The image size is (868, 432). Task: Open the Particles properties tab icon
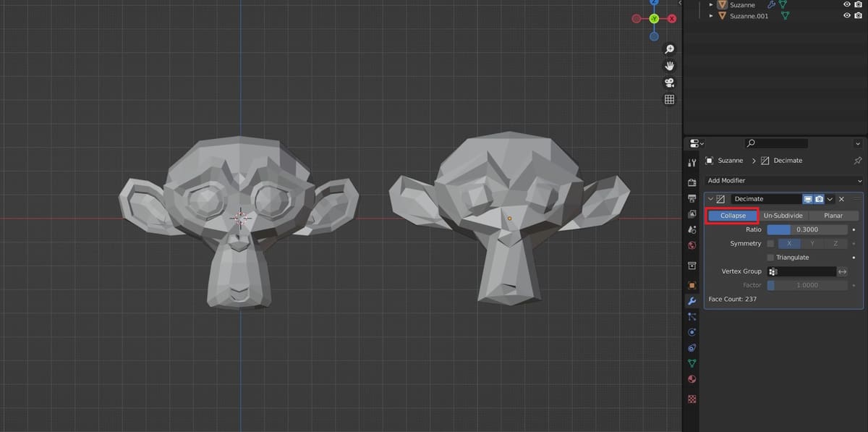(692, 316)
